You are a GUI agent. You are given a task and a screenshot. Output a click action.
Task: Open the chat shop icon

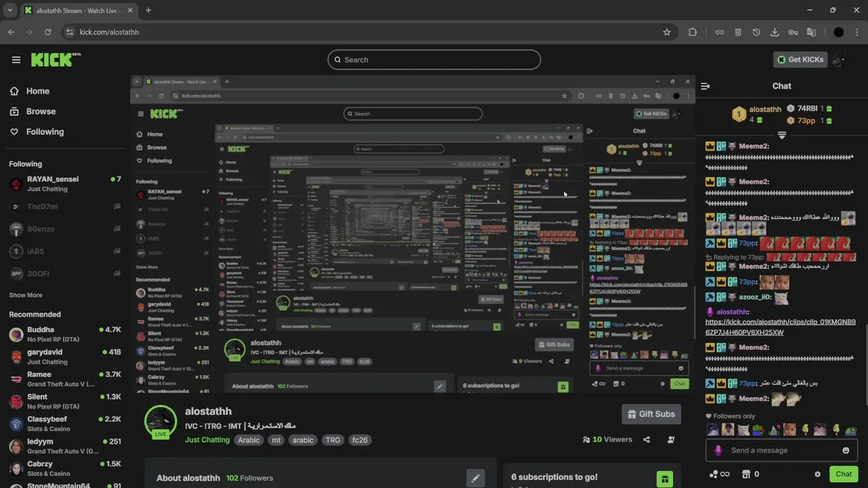point(747,474)
